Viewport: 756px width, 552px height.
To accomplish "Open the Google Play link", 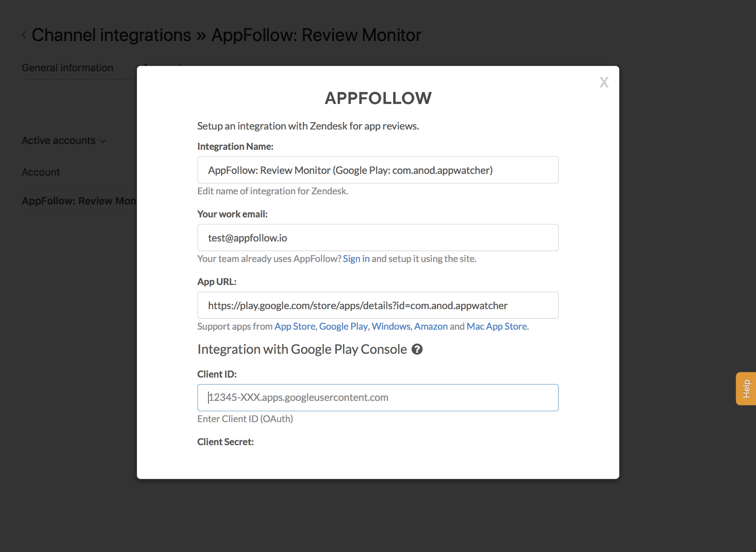I will [343, 327].
